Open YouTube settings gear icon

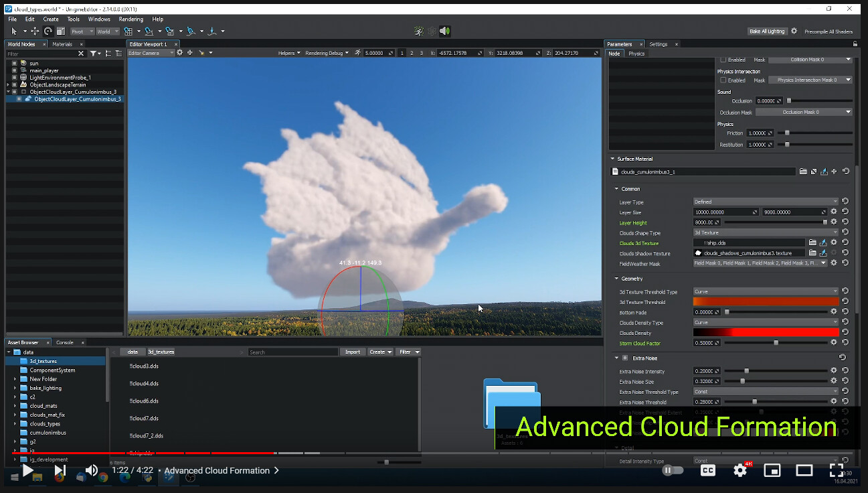[740, 470]
